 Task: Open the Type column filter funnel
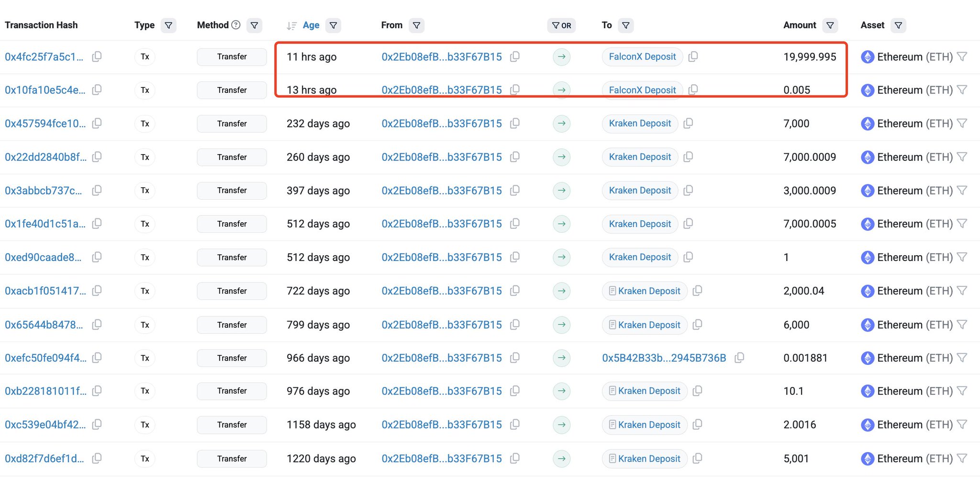click(168, 25)
